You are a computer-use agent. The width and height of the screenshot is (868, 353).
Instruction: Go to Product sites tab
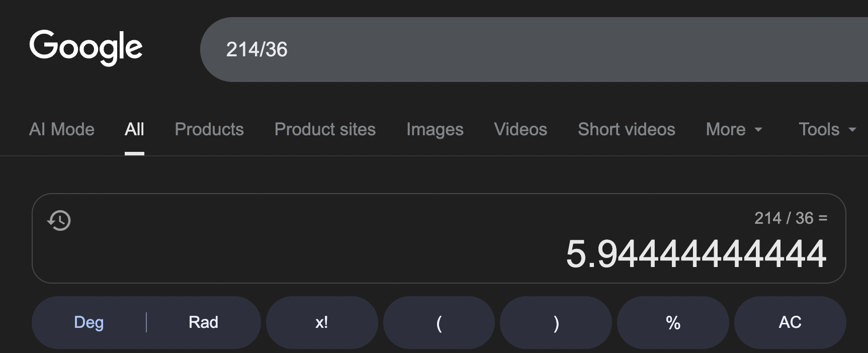[325, 130]
